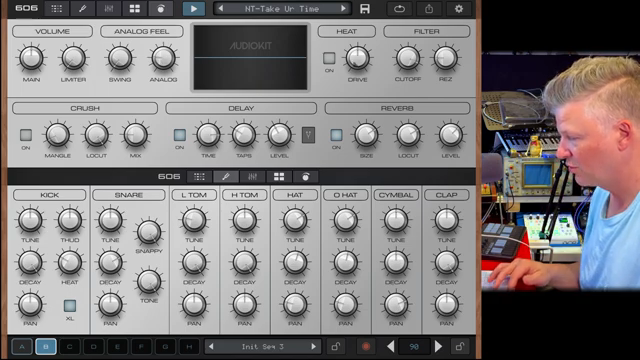Screen dimensions: 640x360
Task: Click the Filter Rez knob
Action: [x=445, y=58]
